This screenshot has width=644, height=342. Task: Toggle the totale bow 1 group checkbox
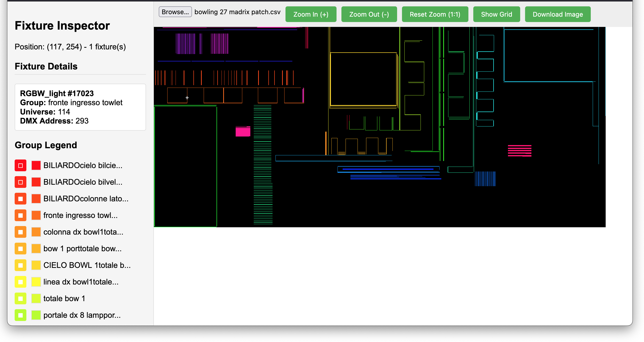click(x=21, y=298)
